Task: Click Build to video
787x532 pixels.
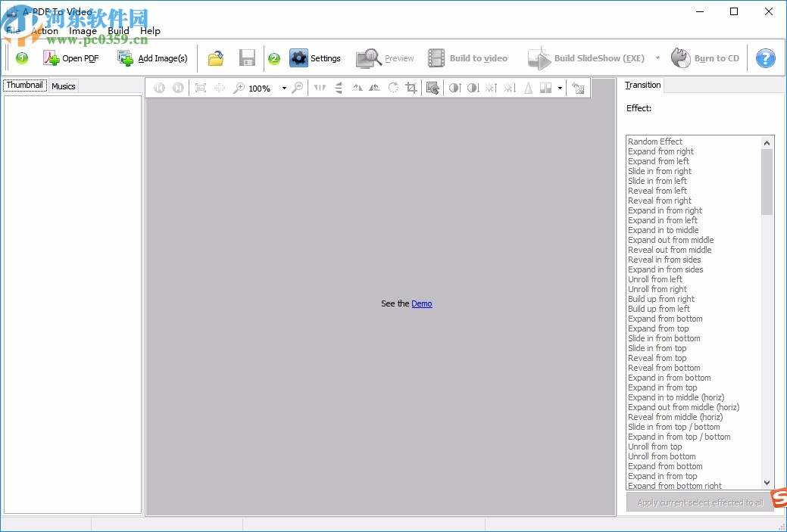Action: pyautogui.click(x=468, y=58)
